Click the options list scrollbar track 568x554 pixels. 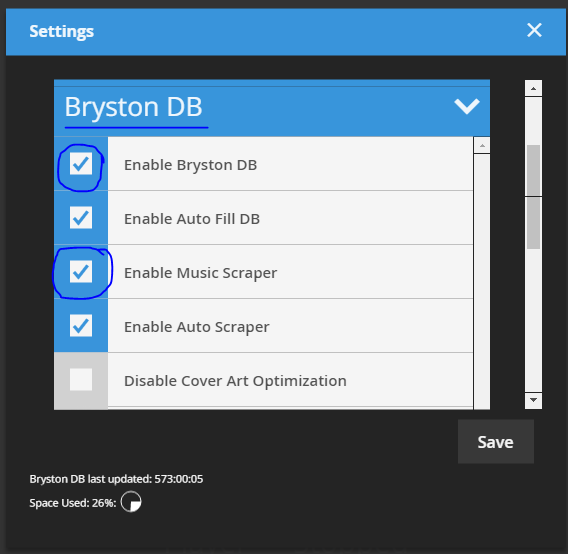(482, 282)
